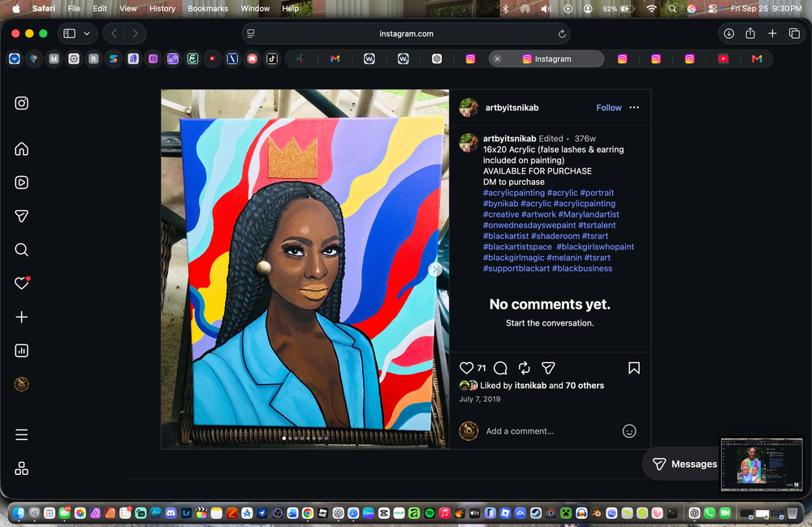Click the Instagram logo in sidebar
Image resolution: width=812 pixels, height=527 pixels.
(22, 103)
